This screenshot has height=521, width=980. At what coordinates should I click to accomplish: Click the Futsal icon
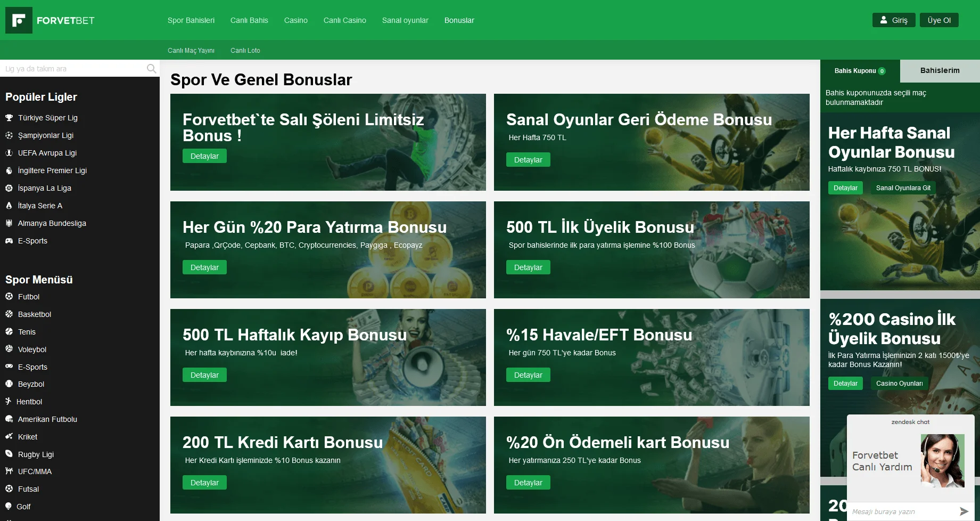tap(9, 489)
